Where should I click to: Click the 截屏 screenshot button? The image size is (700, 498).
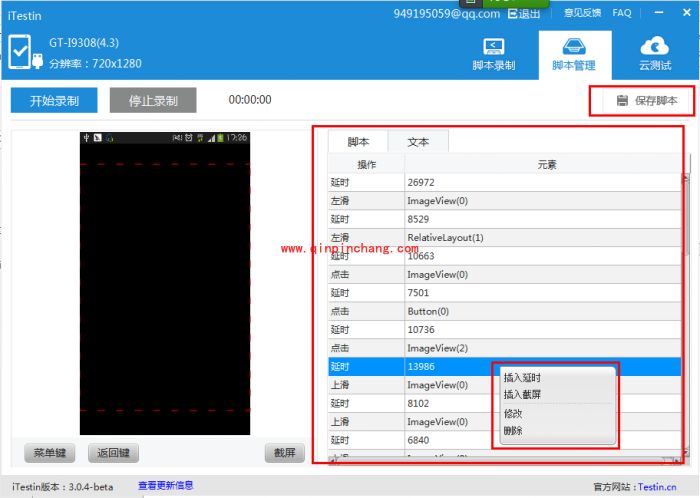pyautogui.click(x=285, y=453)
